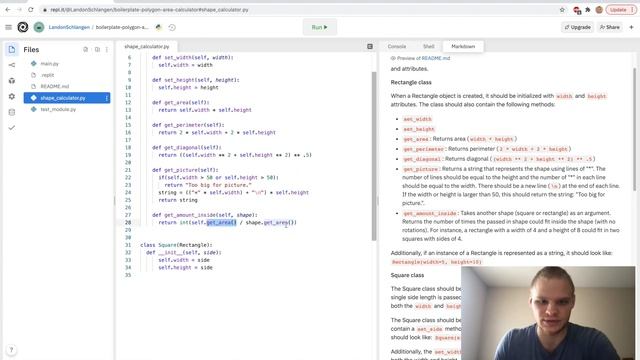Viewport: 640px width, 360px height.
Task: Click the plus icon next to Share
Action: (631, 27)
